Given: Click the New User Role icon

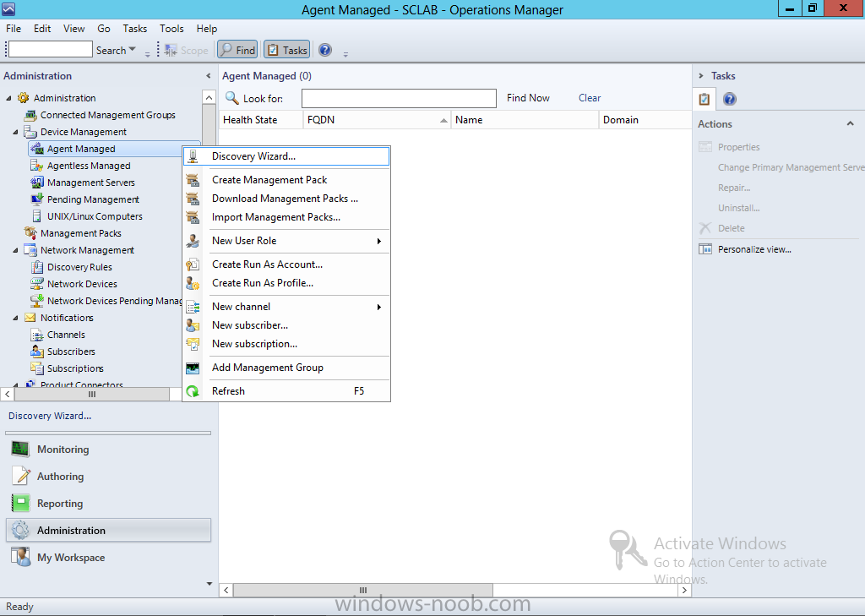Looking at the screenshot, I should click(193, 241).
